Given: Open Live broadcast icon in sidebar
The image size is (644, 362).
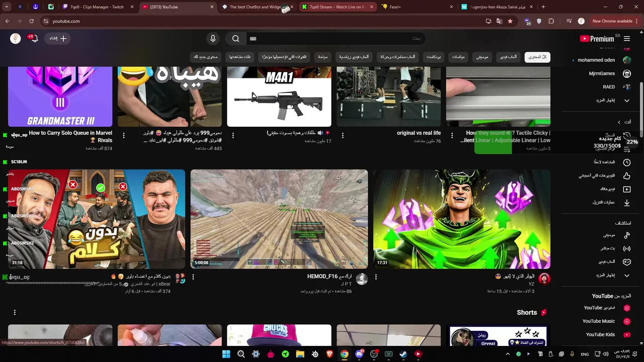Looking at the screenshot, I should tap(627, 248).
